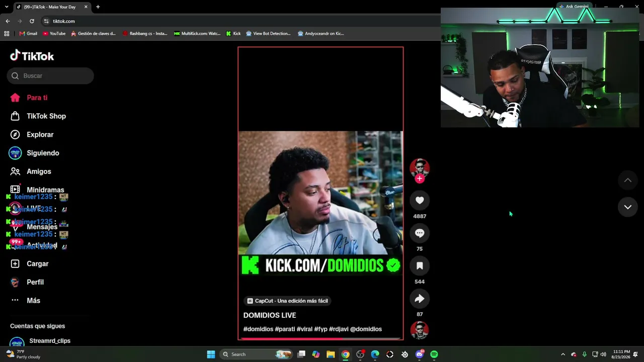
Task: Go to the Para ti feed
Action: click(37, 98)
